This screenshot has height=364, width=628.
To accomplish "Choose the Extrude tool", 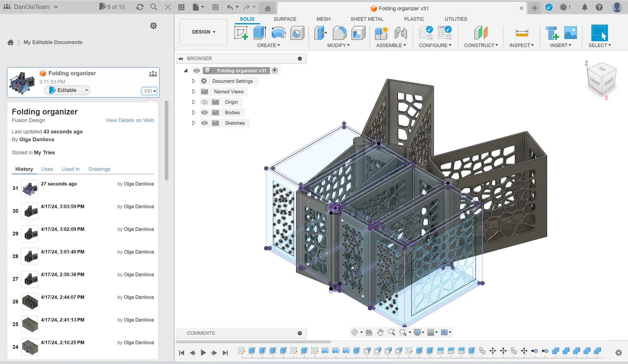I will 260,33.
